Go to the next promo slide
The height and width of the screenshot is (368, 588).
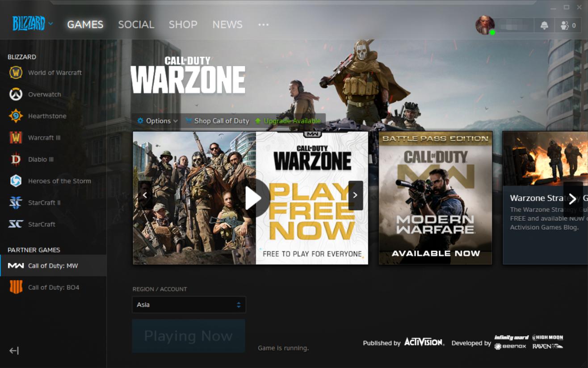pos(355,195)
